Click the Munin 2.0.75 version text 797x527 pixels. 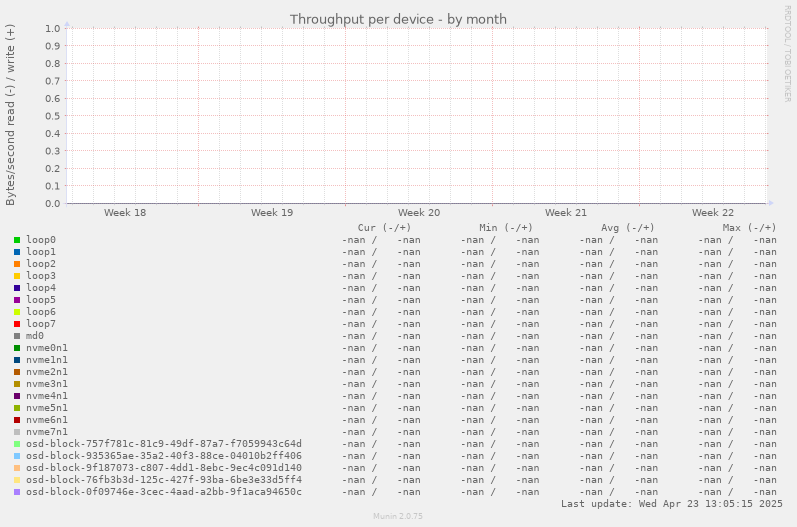click(x=397, y=516)
